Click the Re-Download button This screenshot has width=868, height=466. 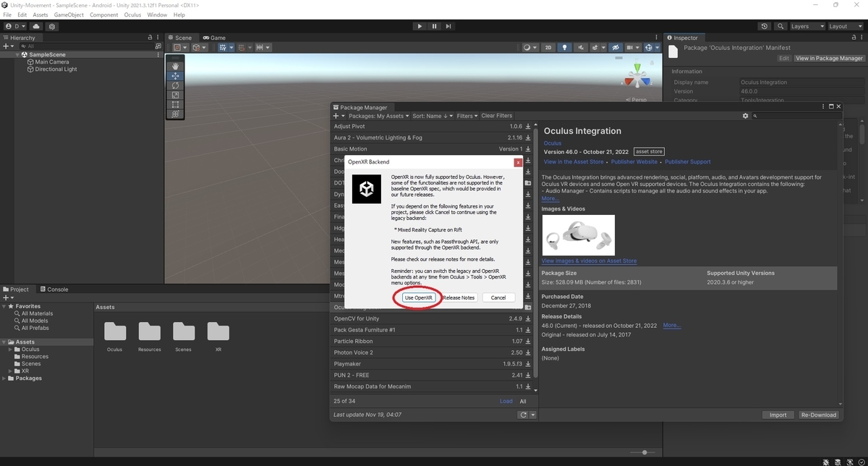(x=819, y=415)
